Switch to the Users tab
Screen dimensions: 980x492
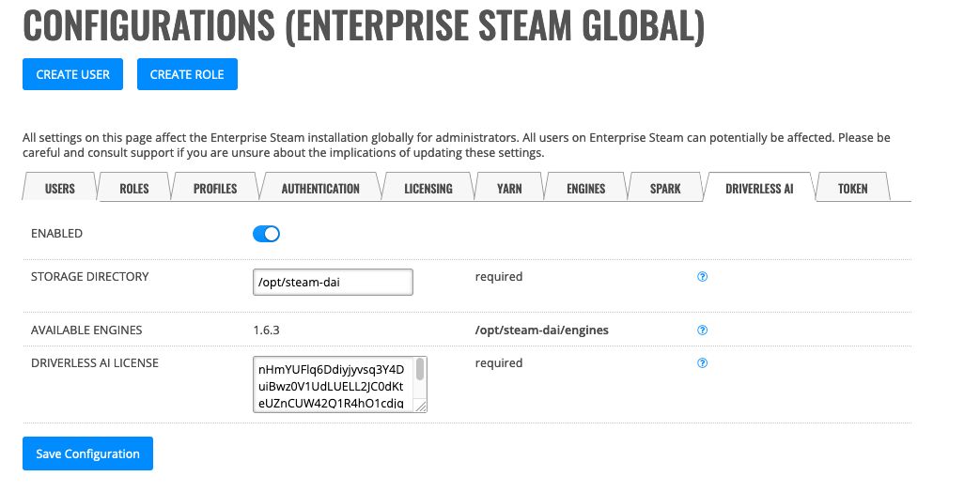(60, 189)
